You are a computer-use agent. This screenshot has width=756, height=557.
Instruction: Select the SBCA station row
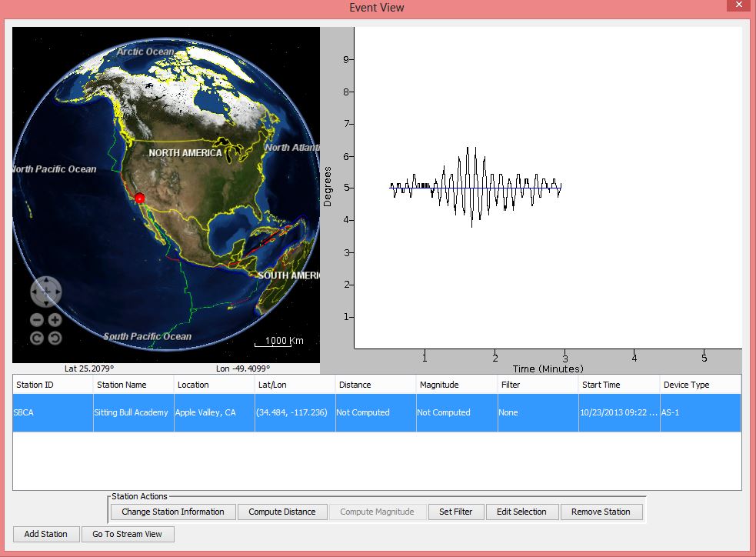[x=377, y=412]
